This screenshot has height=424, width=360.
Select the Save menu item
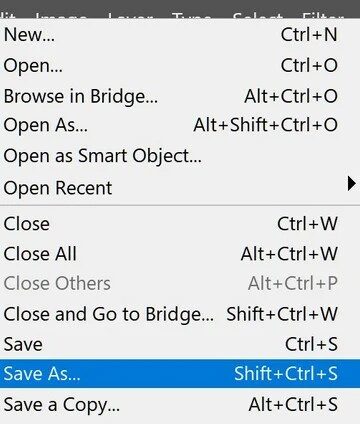point(180,344)
